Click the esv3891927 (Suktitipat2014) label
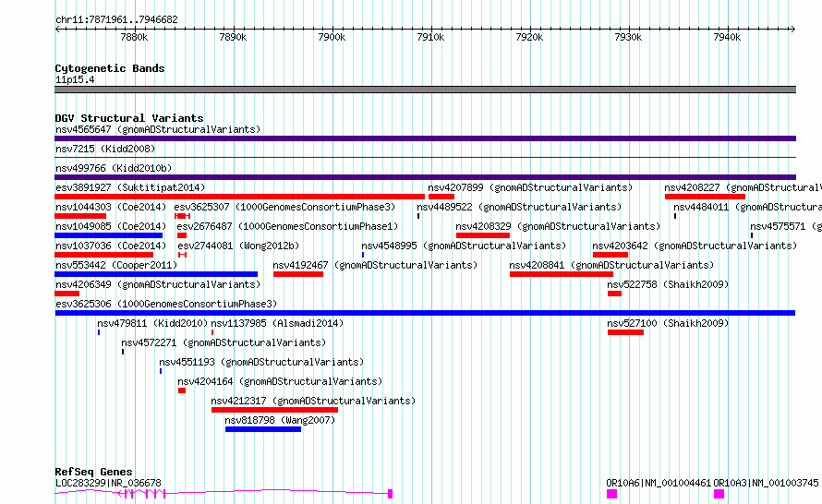This screenshot has height=504, width=822. tap(130, 187)
